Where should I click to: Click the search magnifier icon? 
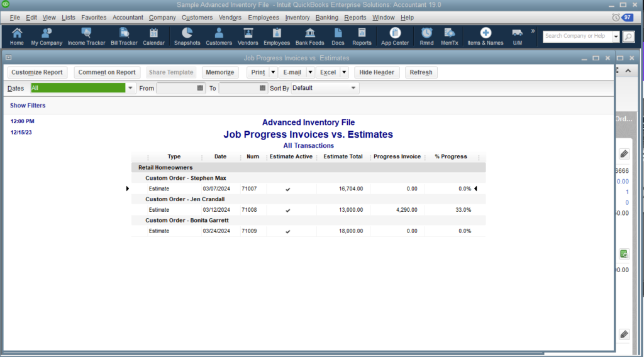pyautogui.click(x=628, y=36)
